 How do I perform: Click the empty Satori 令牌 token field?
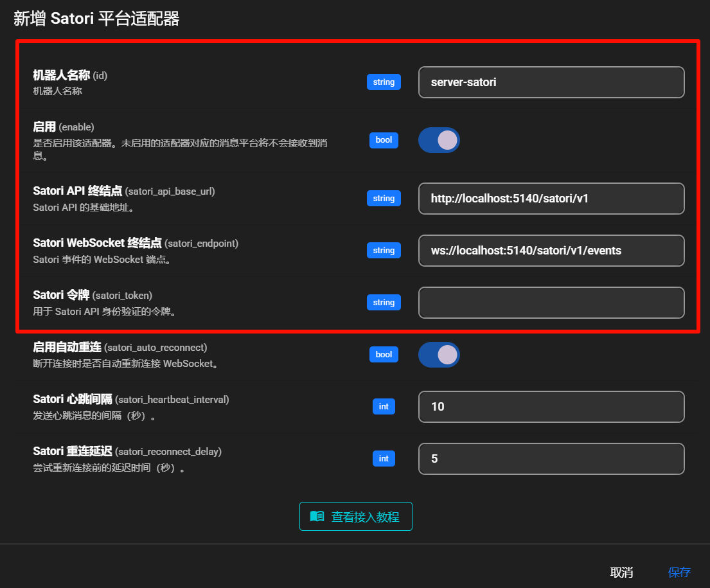(x=551, y=303)
